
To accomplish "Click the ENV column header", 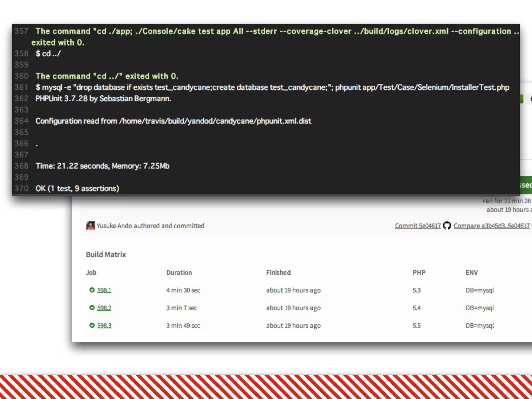I will pos(471,272).
